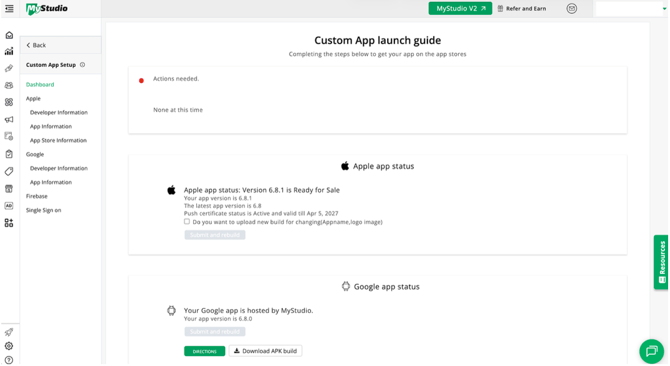Screen dimensions: 670x366
Task: Click Google Submit and rebuild button
Action: point(215,332)
